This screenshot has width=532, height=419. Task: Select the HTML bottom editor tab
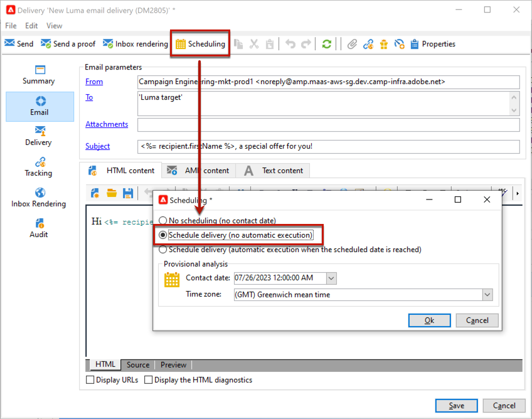pos(105,364)
